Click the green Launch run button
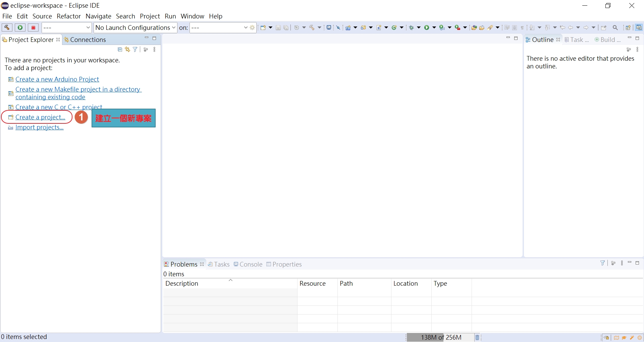 click(20, 27)
